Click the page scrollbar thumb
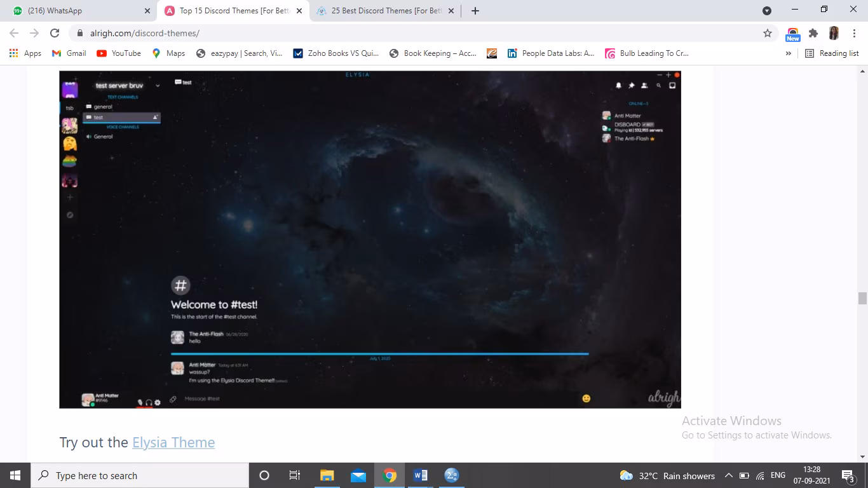 [x=862, y=299]
